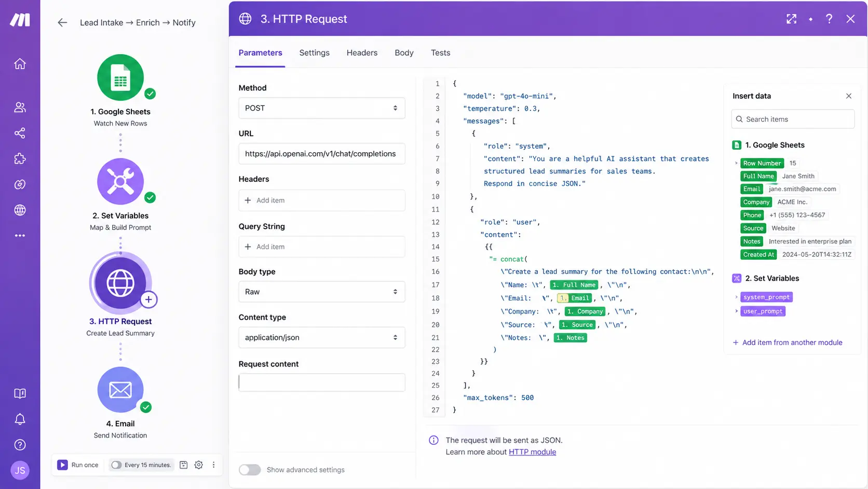868x489 pixels.
Task: Click the Search items field
Action: tap(793, 119)
